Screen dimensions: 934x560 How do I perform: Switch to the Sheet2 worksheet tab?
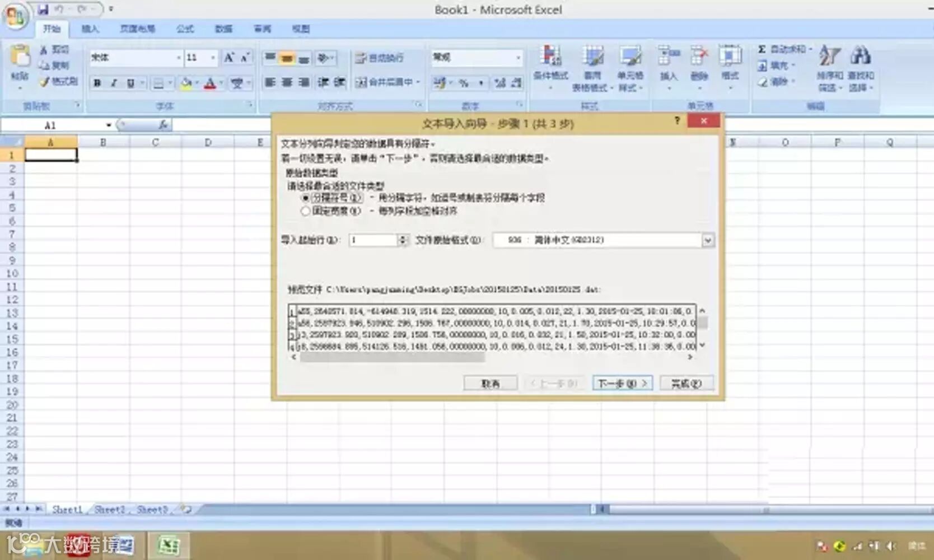pos(110,510)
